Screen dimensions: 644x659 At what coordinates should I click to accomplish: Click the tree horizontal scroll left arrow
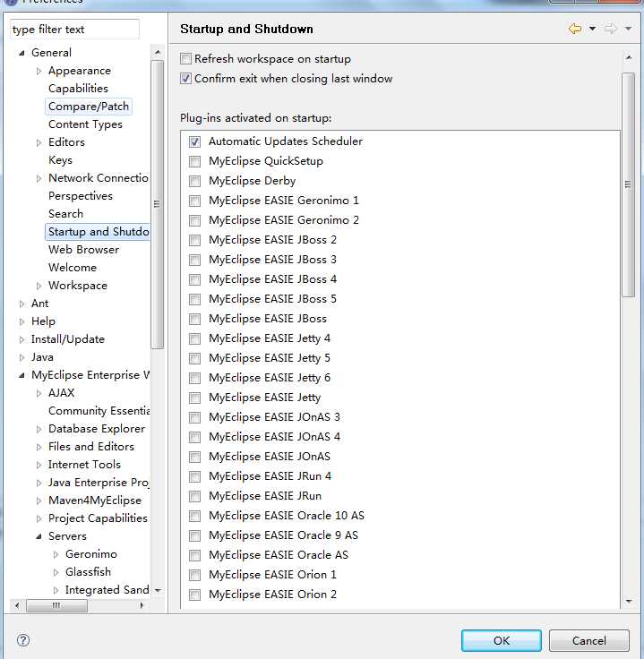tap(17, 605)
